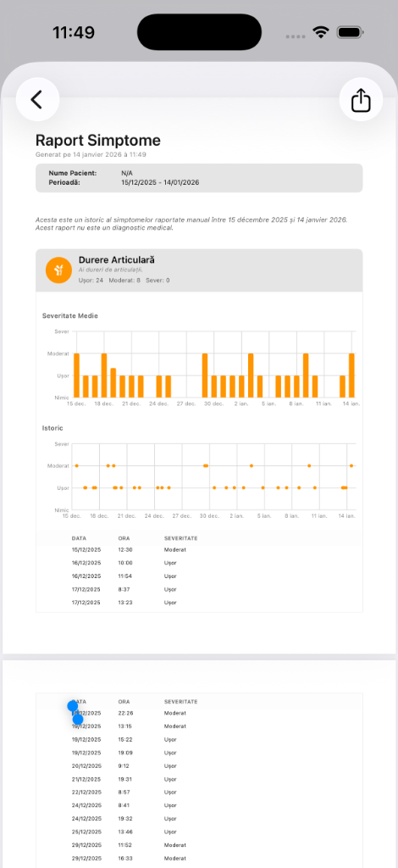Tap the upper blue selection handle

pyautogui.click(x=73, y=706)
